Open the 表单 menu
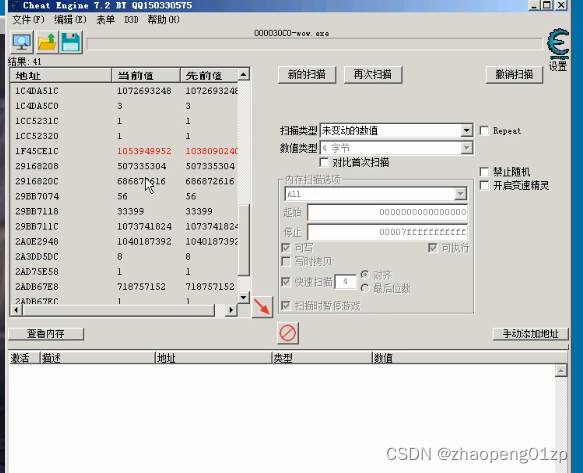583x473 pixels. coord(106,19)
